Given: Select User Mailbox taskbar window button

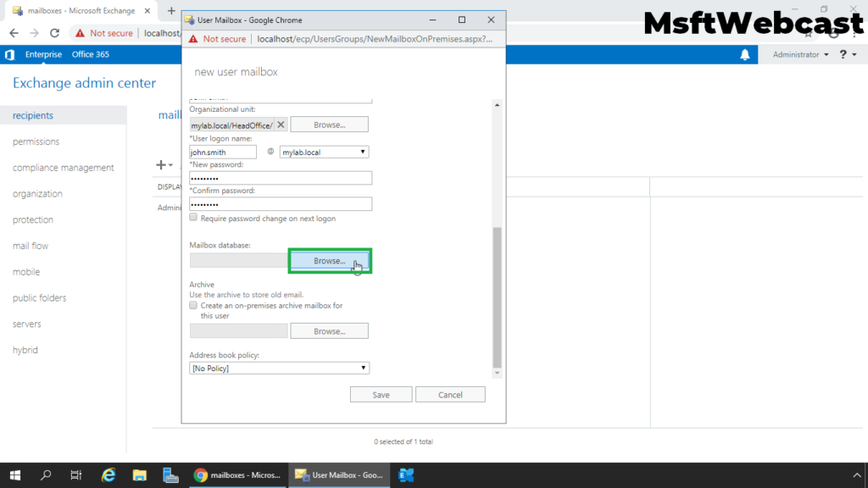Looking at the screenshot, I should [339, 475].
